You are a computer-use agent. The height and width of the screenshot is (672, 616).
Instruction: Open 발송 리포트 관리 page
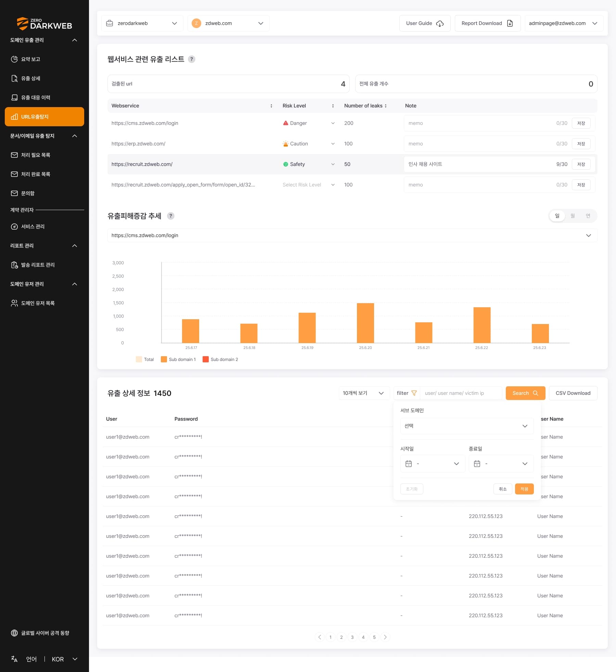click(44, 265)
